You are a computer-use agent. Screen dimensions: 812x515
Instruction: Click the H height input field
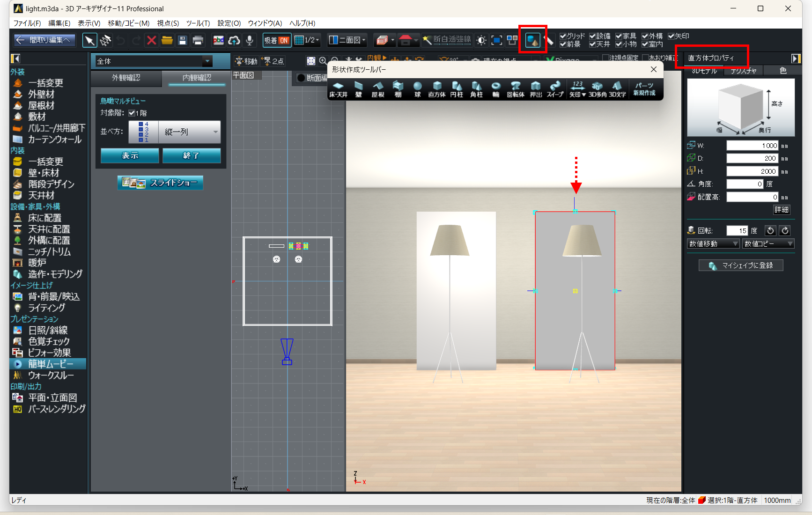[x=752, y=171]
